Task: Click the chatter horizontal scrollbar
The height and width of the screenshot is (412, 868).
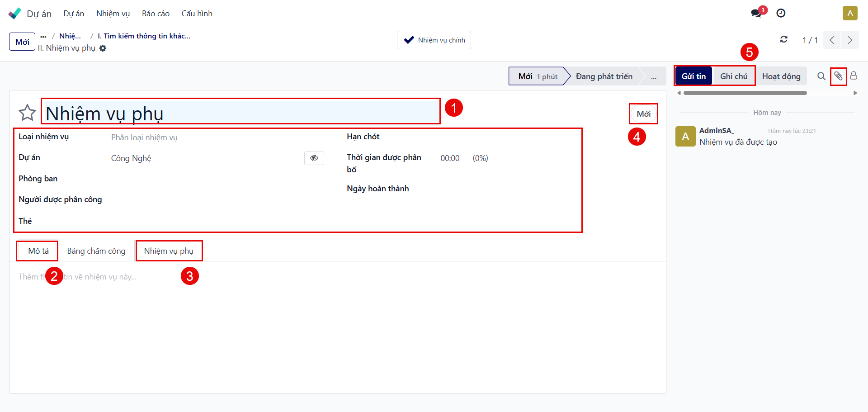Action: coord(745,93)
